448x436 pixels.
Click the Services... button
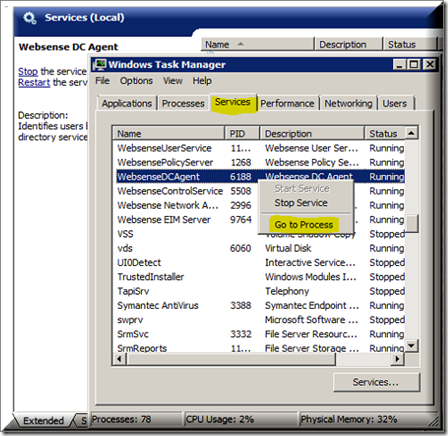(x=376, y=382)
